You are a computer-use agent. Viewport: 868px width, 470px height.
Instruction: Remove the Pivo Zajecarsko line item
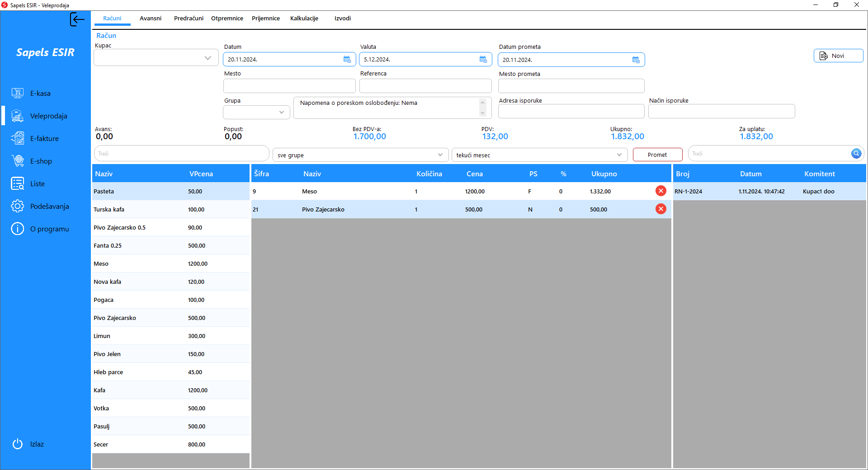point(660,209)
